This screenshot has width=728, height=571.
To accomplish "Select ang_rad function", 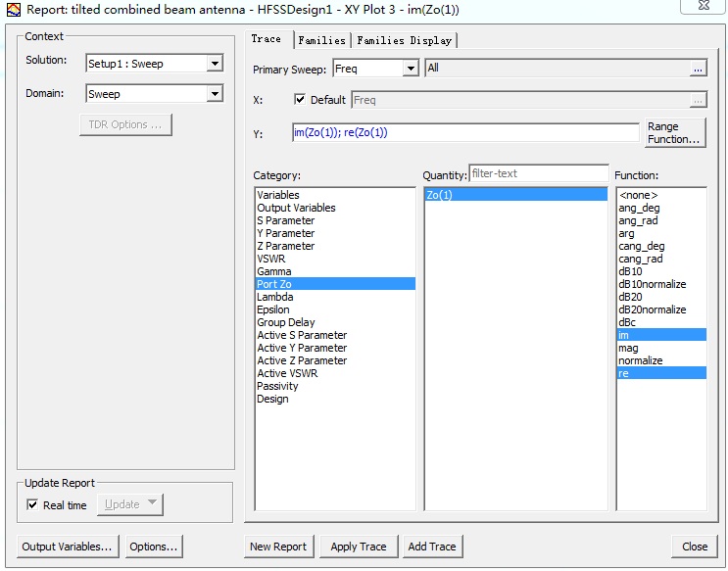I will pyautogui.click(x=661, y=220).
